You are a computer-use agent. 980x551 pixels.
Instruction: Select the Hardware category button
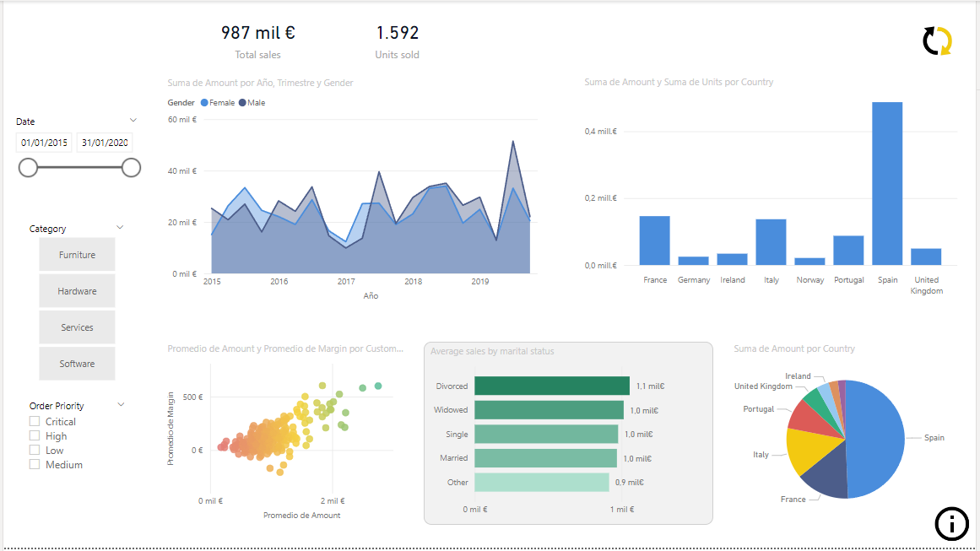[77, 291]
